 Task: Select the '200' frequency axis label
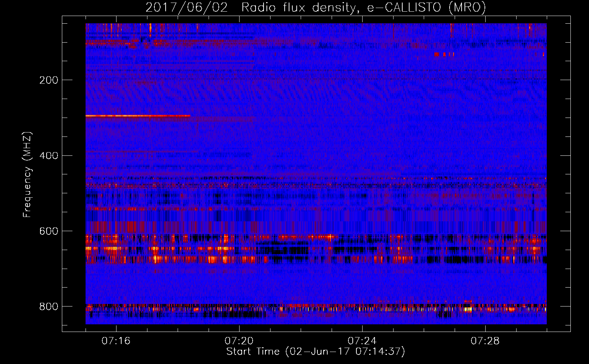tap(48, 80)
